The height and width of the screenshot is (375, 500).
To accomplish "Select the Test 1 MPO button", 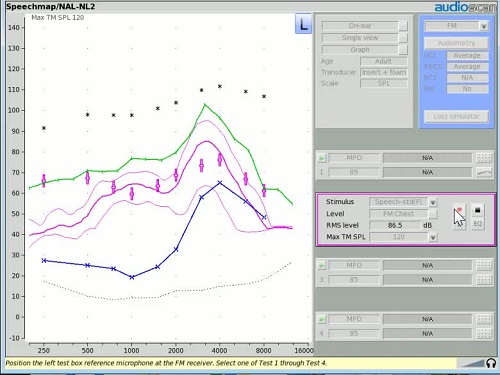I will click(x=354, y=158).
